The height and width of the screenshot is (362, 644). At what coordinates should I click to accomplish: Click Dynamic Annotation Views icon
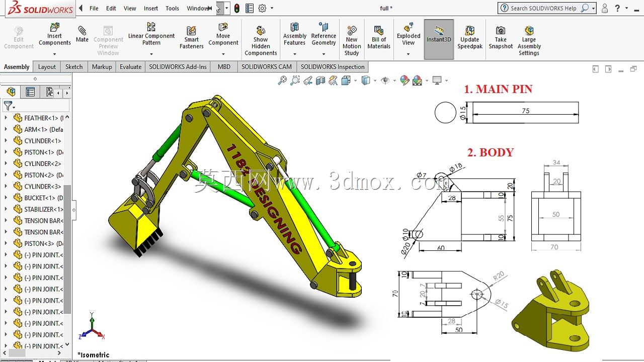333,80
